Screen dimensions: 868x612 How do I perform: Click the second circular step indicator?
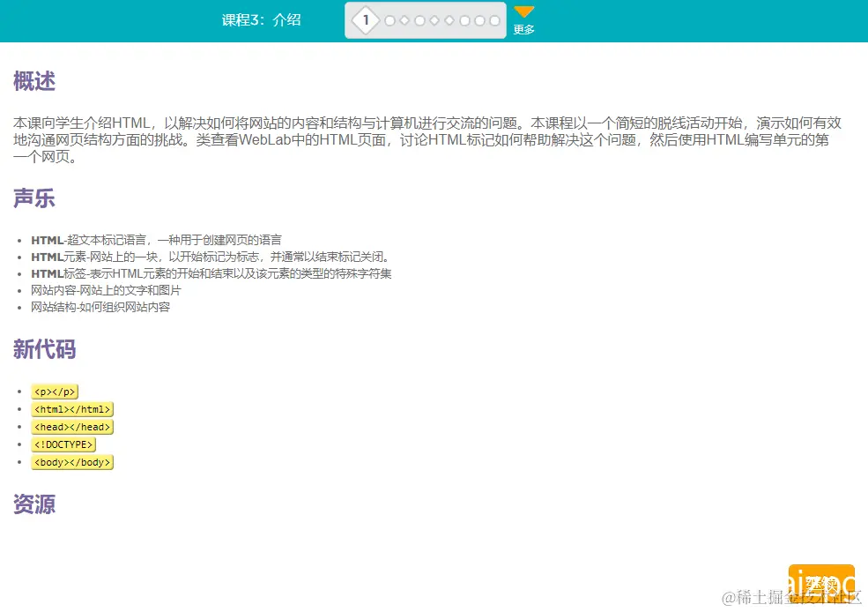click(420, 19)
